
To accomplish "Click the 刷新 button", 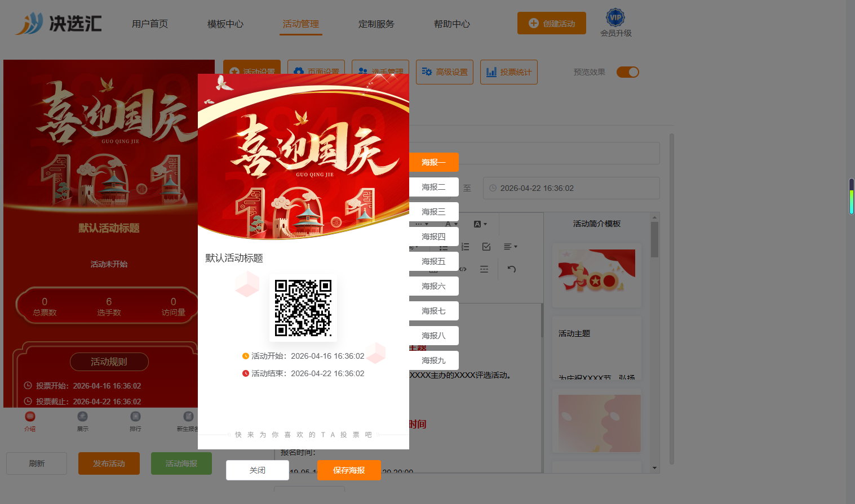I will pyautogui.click(x=37, y=463).
